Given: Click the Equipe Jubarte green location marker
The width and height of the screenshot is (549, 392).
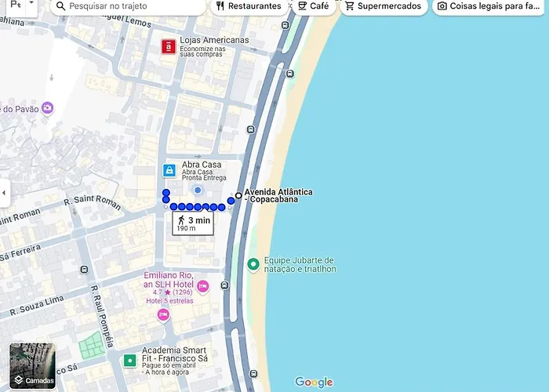Looking at the screenshot, I should pyautogui.click(x=253, y=265).
